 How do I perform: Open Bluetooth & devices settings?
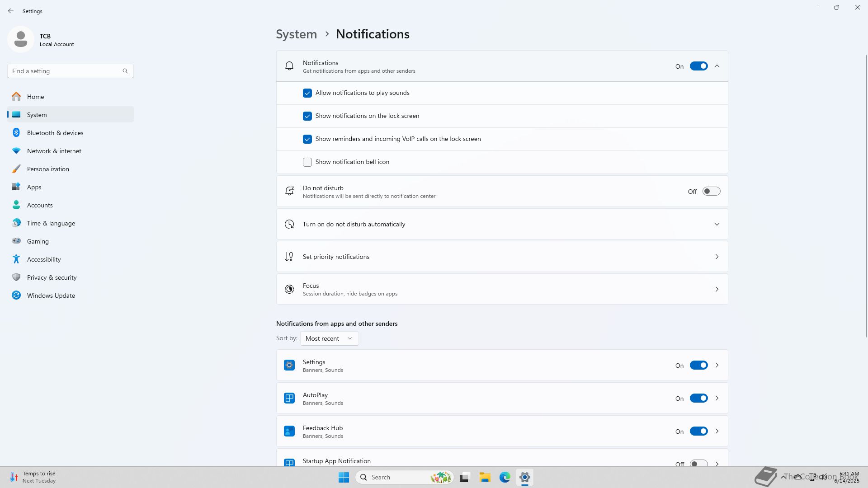(x=55, y=133)
